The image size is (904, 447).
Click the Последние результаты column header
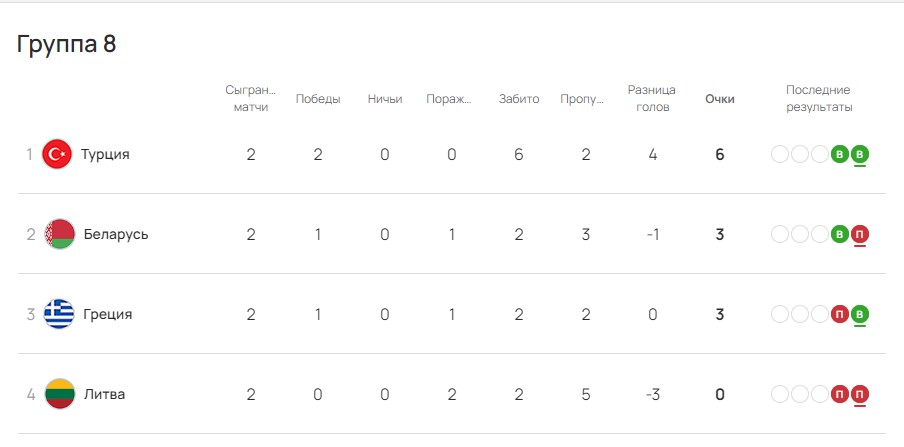(819, 99)
